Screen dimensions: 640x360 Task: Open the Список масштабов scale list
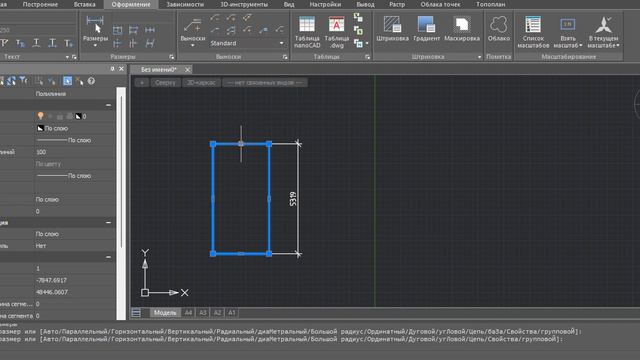[x=533, y=32]
